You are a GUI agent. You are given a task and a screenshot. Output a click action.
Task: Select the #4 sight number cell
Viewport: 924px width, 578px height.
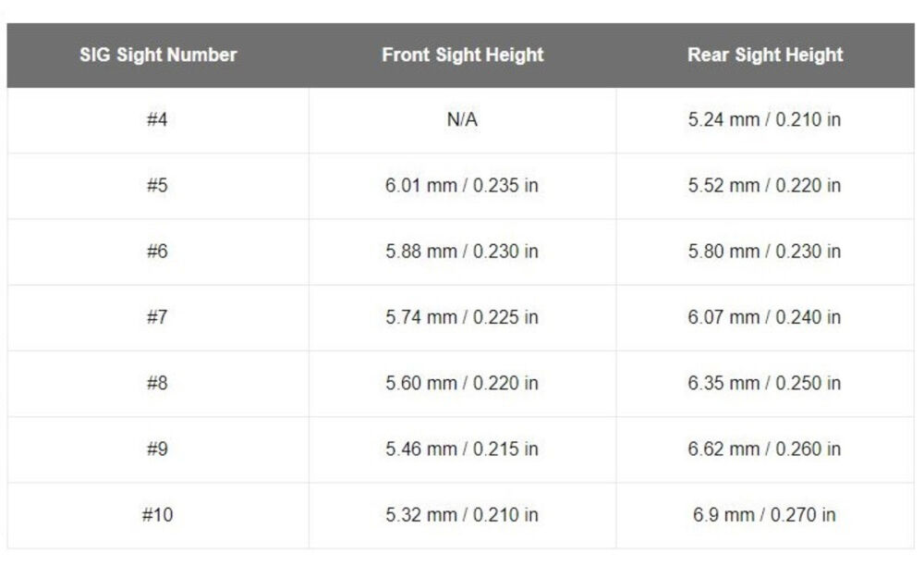[x=158, y=119]
